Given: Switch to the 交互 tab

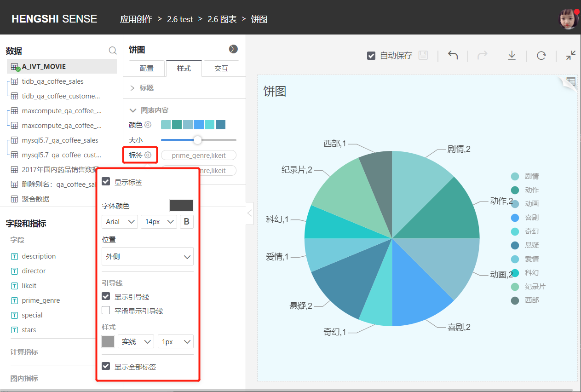Looking at the screenshot, I should pyautogui.click(x=221, y=68).
